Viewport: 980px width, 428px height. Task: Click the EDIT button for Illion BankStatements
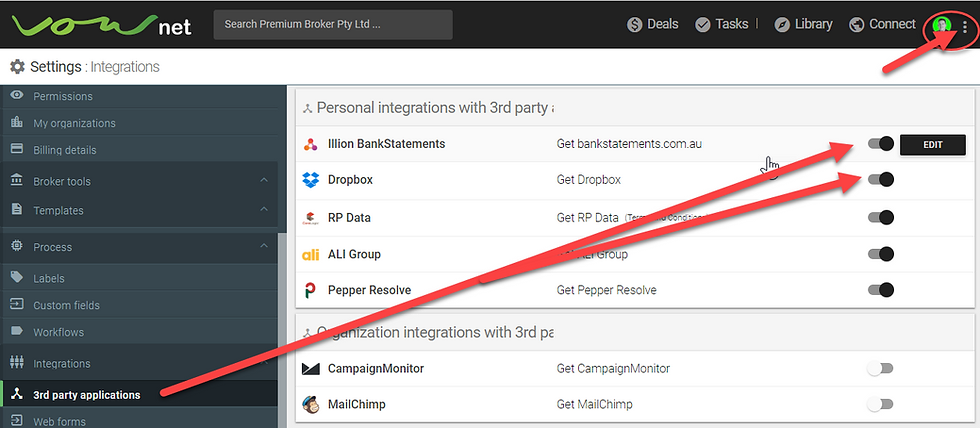[x=932, y=144]
